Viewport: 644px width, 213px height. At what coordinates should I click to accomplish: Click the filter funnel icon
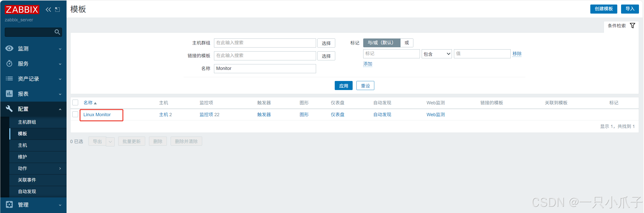632,25
